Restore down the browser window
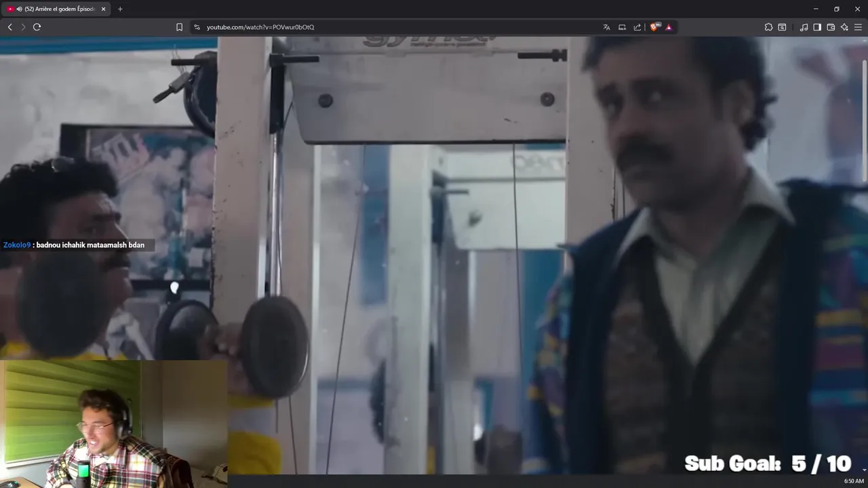The image size is (868, 488). coord(837,9)
